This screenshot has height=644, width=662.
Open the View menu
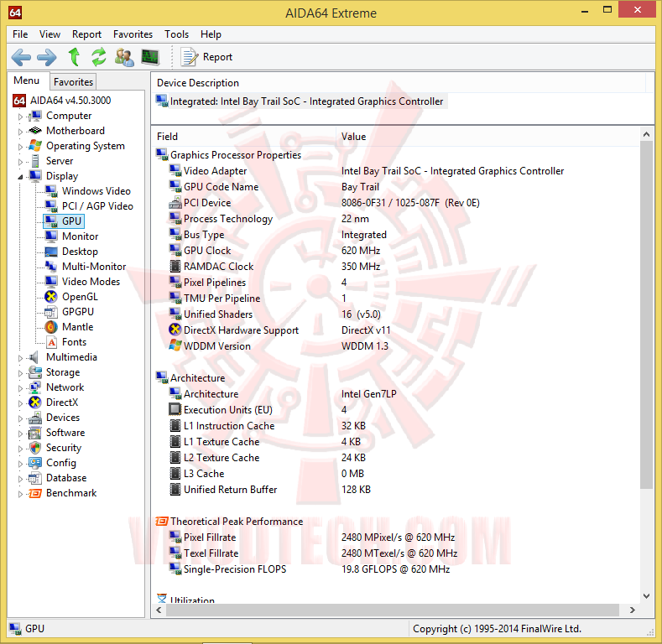[x=50, y=34]
